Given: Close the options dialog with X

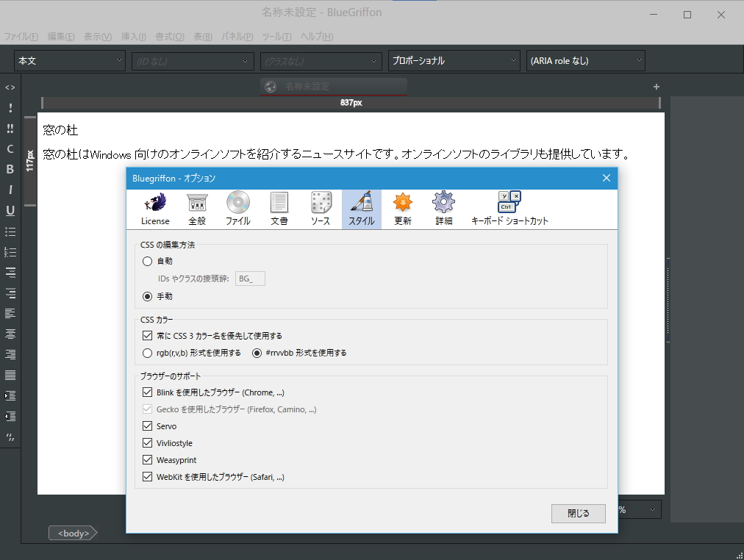Looking at the screenshot, I should [607, 178].
